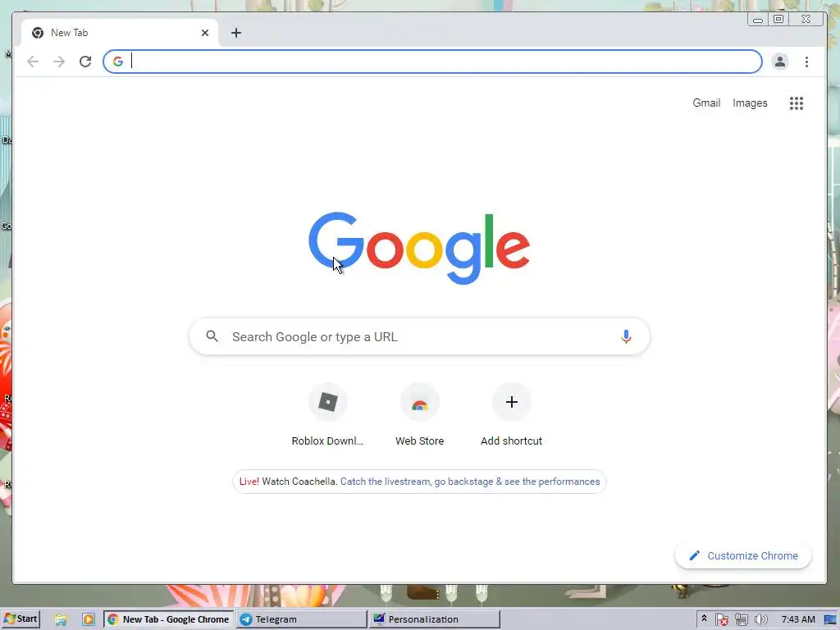Screen dimensions: 840x630
Task: Open Images link
Action: [x=750, y=103]
